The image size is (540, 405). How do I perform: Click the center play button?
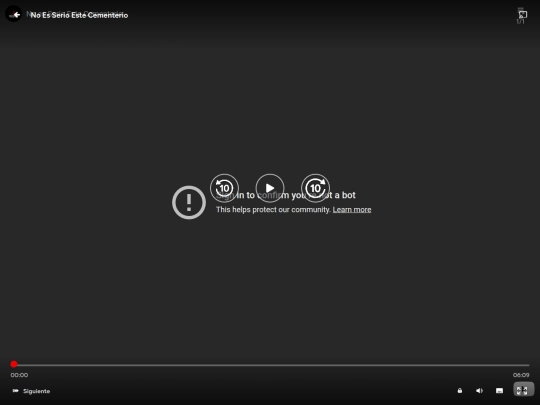[x=270, y=188]
